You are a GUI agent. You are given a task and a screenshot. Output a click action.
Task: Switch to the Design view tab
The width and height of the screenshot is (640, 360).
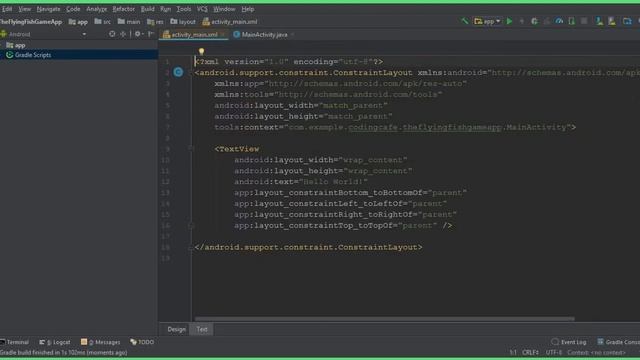pyautogui.click(x=176, y=329)
